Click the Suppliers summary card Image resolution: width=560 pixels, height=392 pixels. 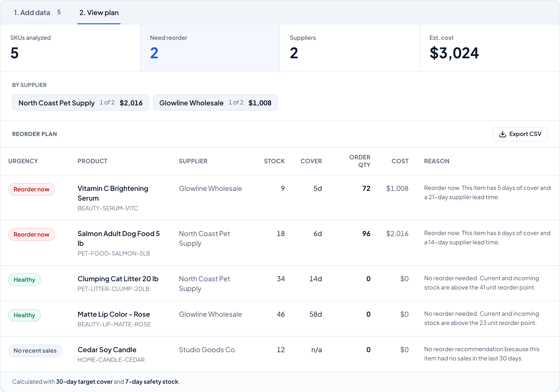[349, 48]
